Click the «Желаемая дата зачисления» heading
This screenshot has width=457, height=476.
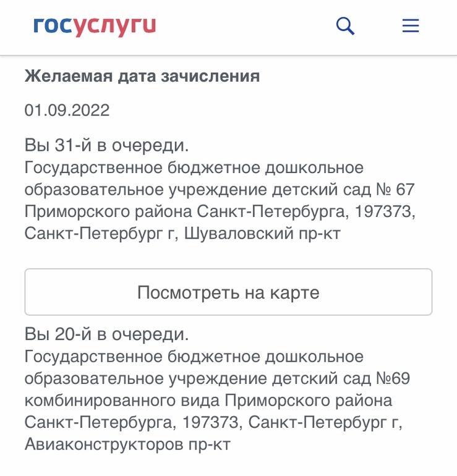click(x=142, y=77)
